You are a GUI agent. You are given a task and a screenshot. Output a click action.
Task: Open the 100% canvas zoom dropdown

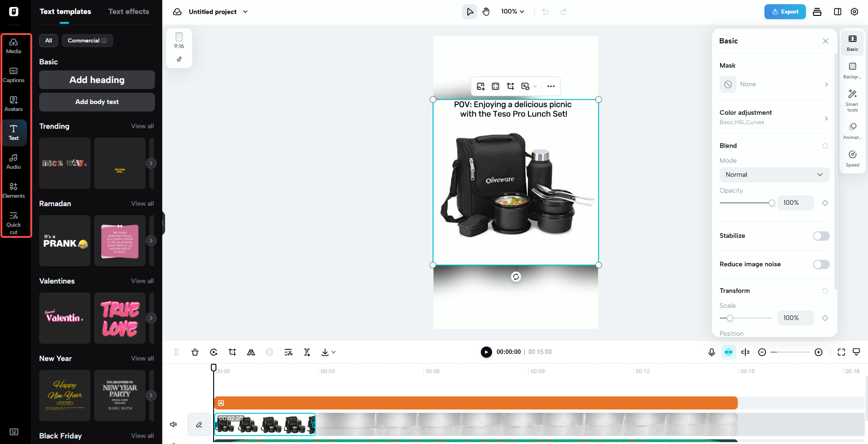[513, 12]
